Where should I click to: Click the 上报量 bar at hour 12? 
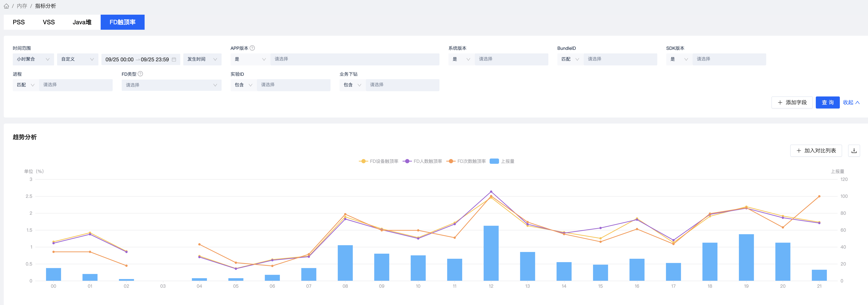point(491,253)
